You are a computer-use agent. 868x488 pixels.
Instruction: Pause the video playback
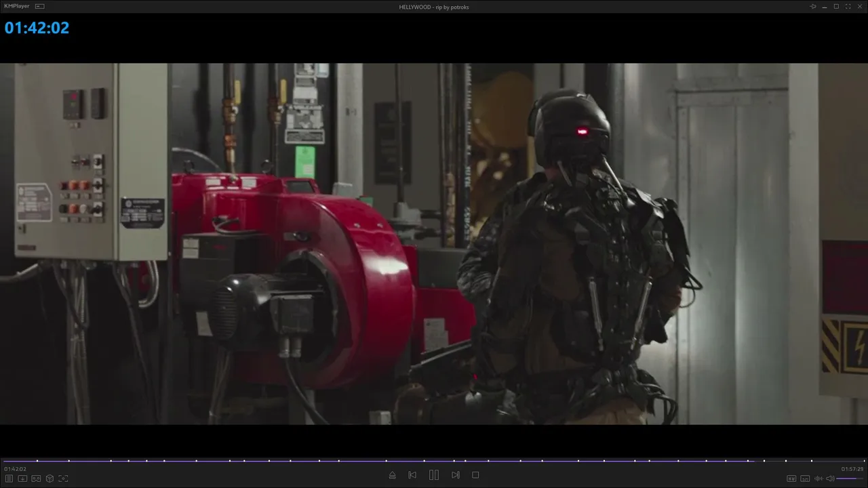434,475
